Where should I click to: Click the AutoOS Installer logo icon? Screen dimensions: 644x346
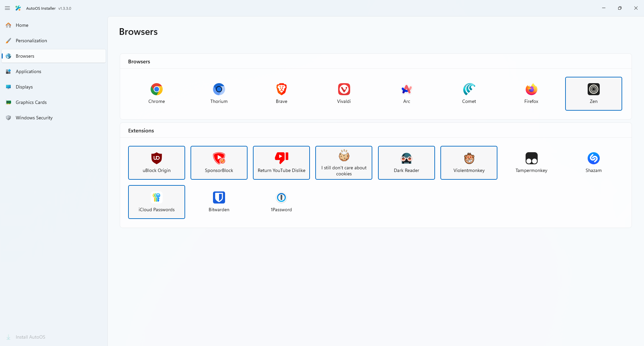pyautogui.click(x=18, y=8)
